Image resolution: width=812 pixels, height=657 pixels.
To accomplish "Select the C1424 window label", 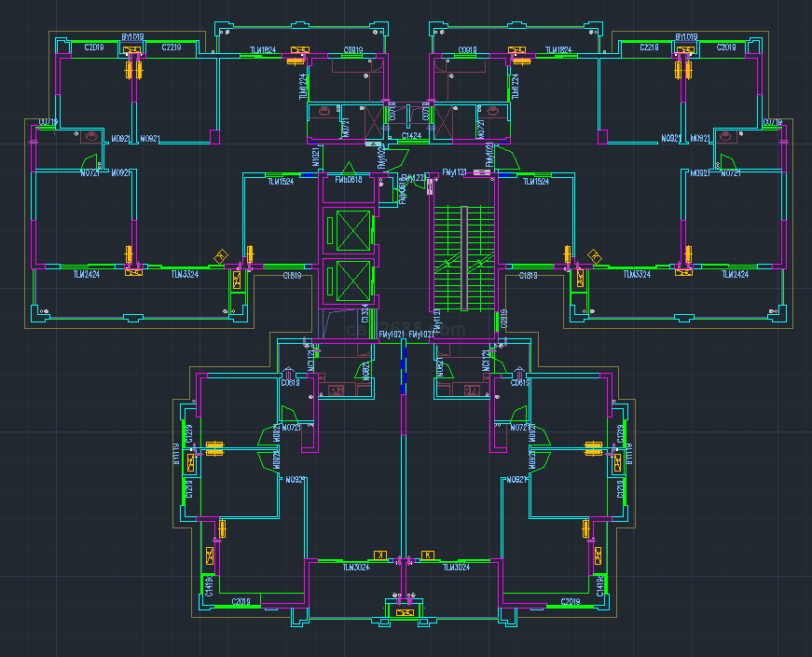I will 412,136.
